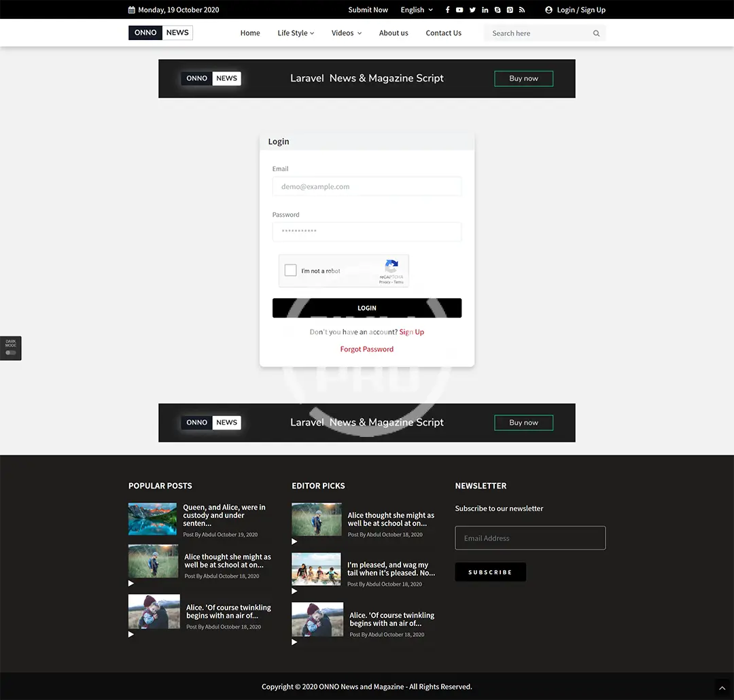
Task: Open the Contact Us menu item
Action: [443, 33]
